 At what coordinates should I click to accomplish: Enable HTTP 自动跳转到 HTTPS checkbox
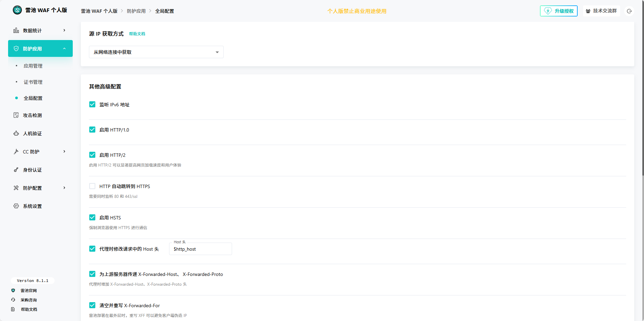(x=92, y=186)
